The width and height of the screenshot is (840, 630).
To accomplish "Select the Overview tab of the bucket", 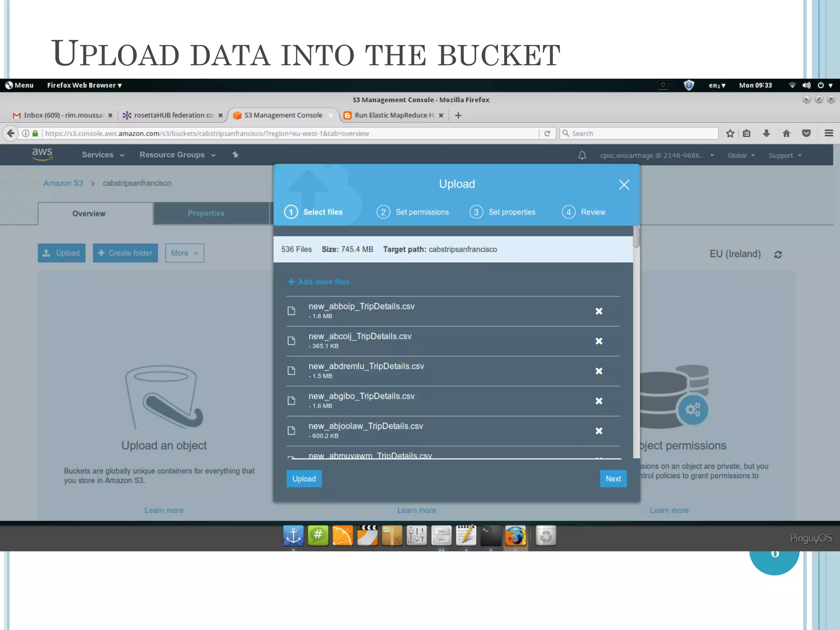I will tap(96, 213).
